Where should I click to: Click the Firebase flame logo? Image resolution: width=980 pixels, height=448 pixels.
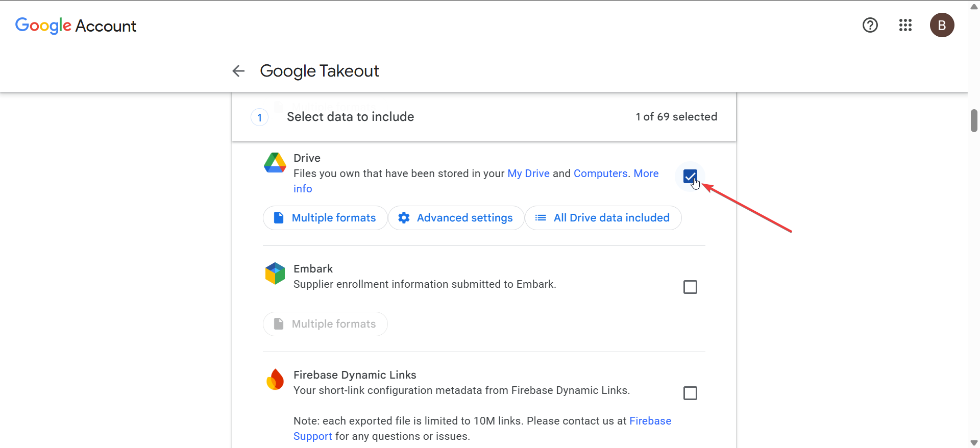(x=275, y=380)
